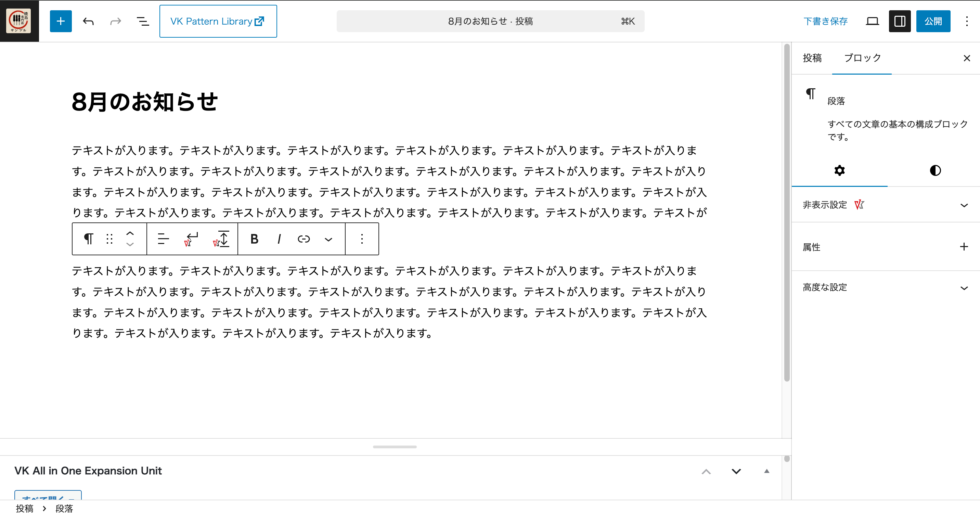Toggle the settings sidebar panel

(x=899, y=21)
